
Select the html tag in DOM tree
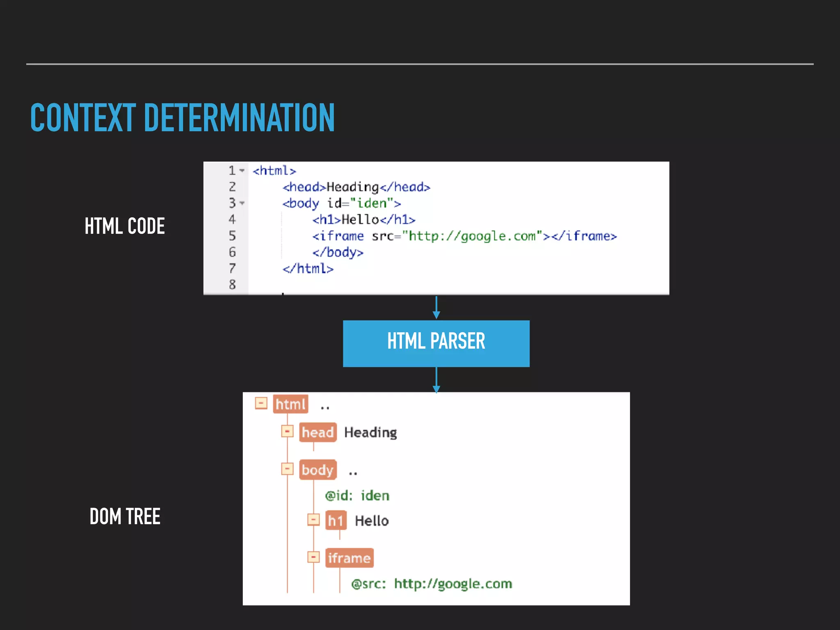pos(290,404)
